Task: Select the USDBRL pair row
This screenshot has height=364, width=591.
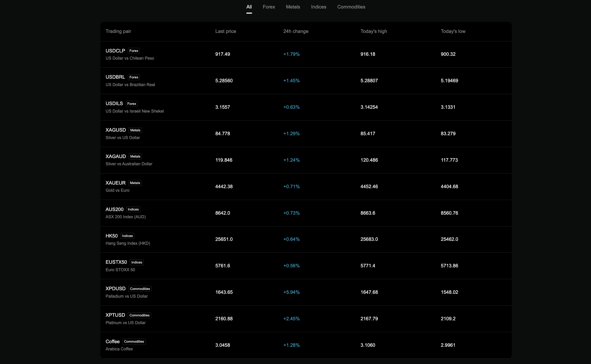Action: (115, 77)
